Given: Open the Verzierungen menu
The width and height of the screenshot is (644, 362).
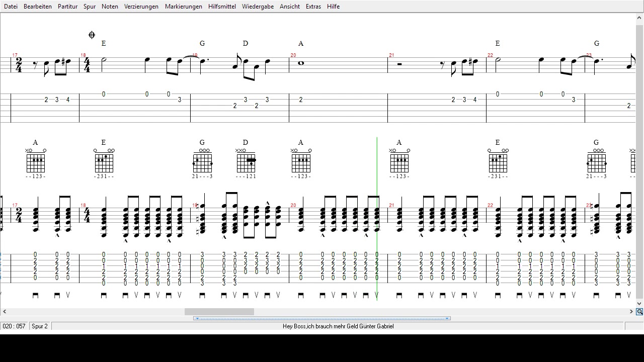Looking at the screenshot, I should coord(141,7).
